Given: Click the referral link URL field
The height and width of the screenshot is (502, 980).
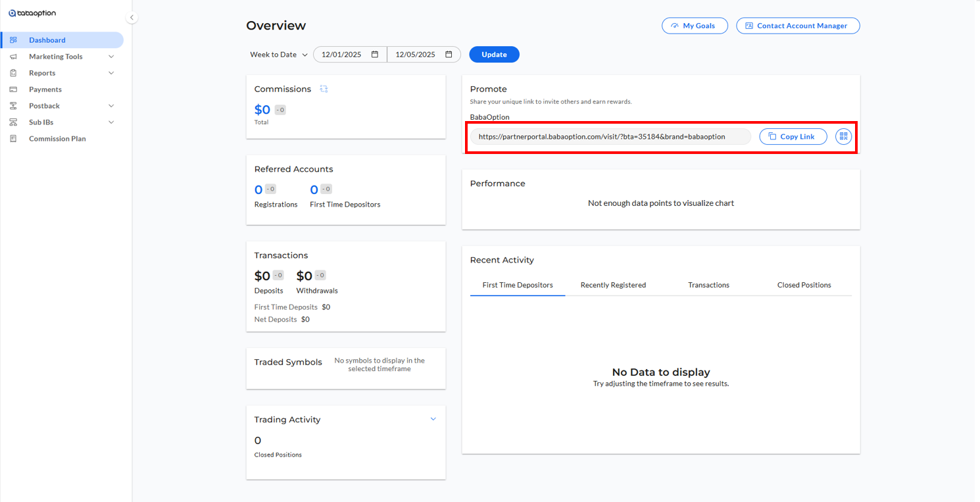Looking at the screenshot, I should [x=610, y=136].
